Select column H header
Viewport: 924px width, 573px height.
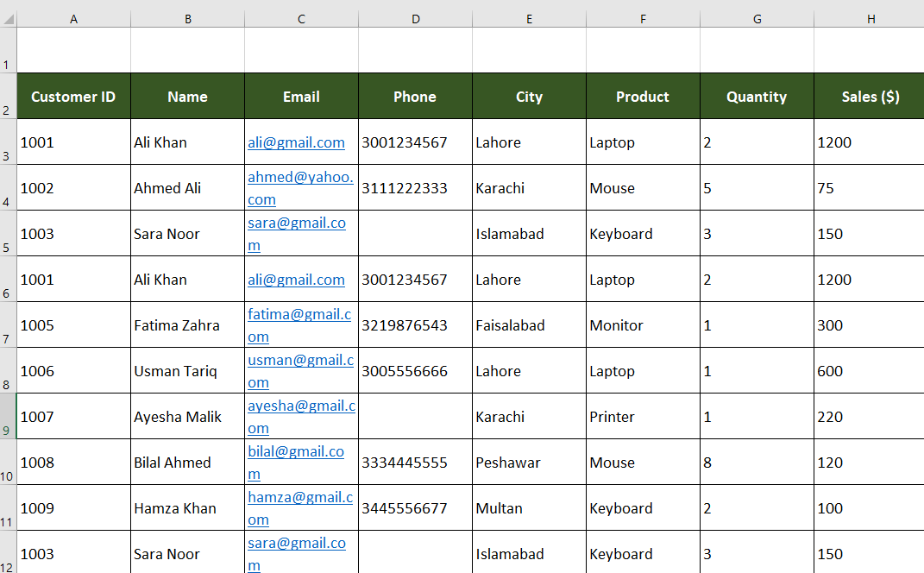pos(869,19)
